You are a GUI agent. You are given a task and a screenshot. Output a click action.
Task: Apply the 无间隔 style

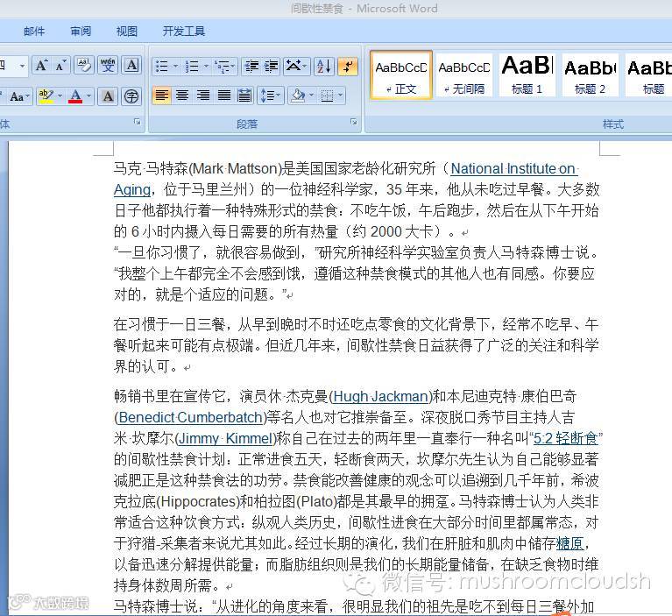(x=464, y=75)
